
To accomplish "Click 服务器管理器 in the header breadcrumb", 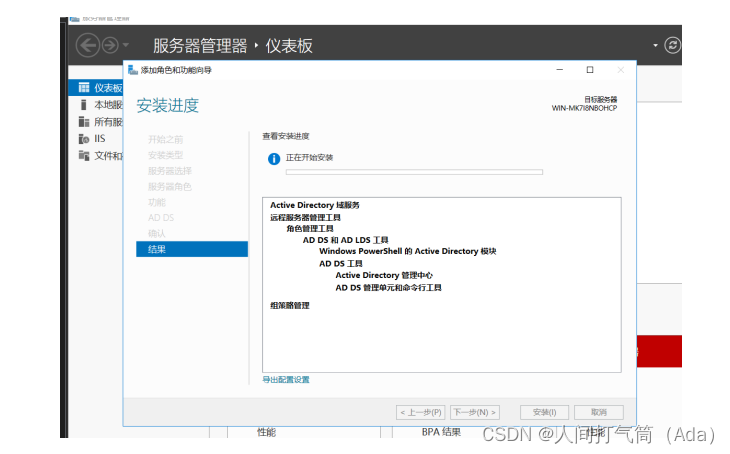I will pyautogui.click(x=200, y=46).
